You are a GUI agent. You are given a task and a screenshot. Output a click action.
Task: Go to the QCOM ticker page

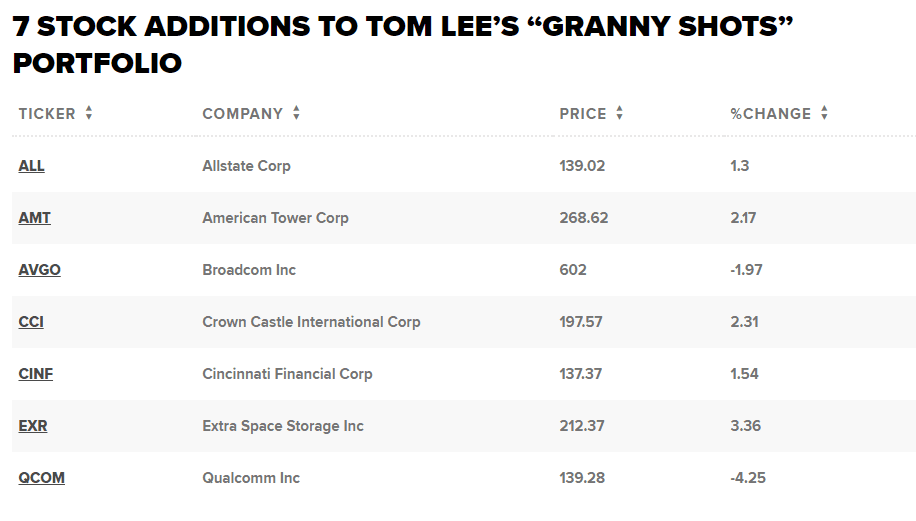[x=41, y=478]
